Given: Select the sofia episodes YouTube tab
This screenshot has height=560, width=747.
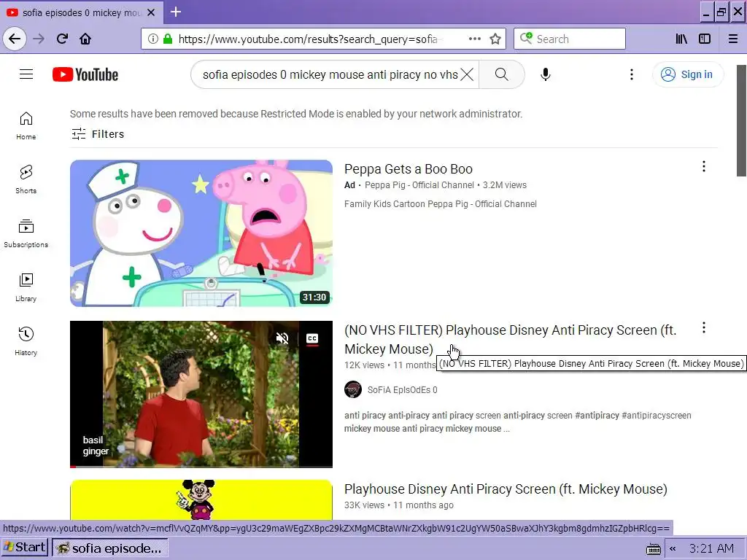Looking at the screenshot, I should click(81, 12).
